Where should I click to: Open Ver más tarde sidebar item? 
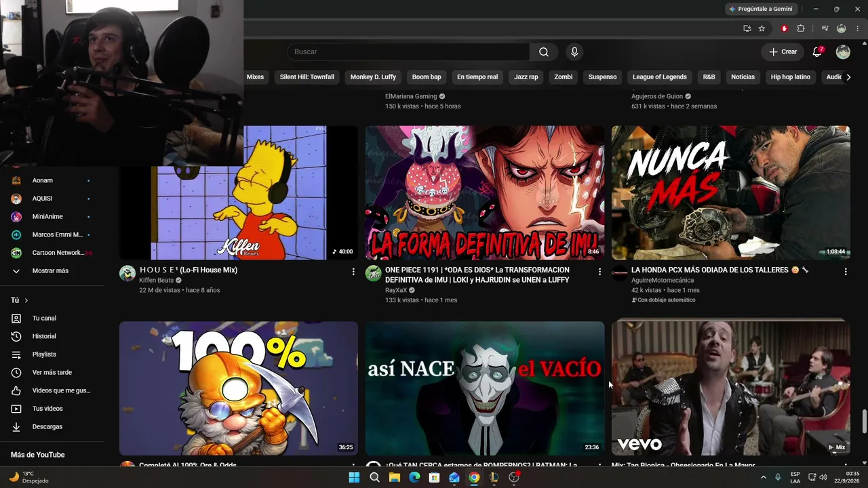tap(52, 372)
